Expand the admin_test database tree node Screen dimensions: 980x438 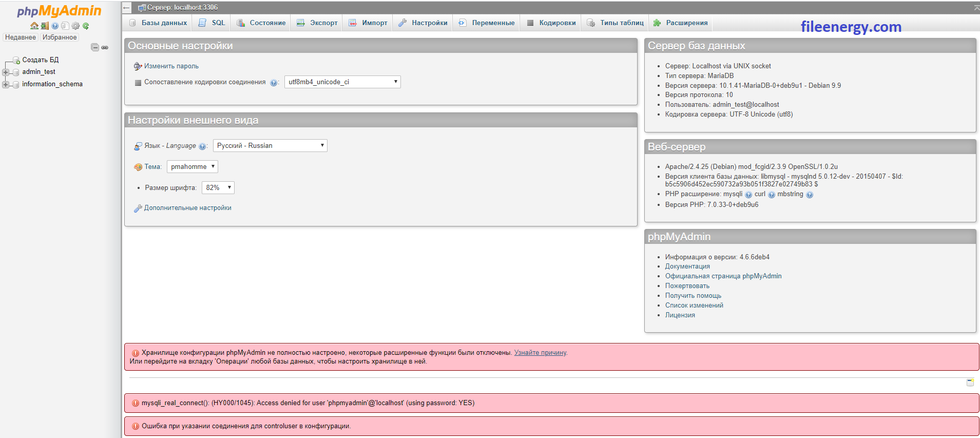[6, 72]
